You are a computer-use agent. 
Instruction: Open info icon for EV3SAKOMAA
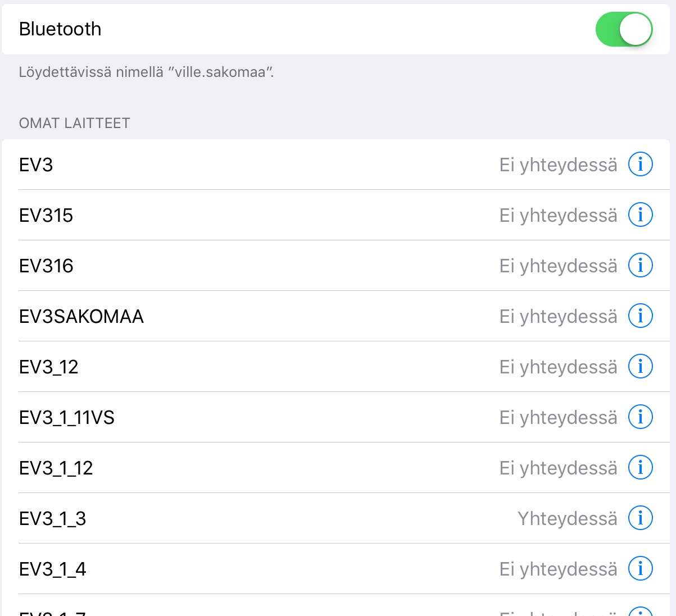point(640,316)
